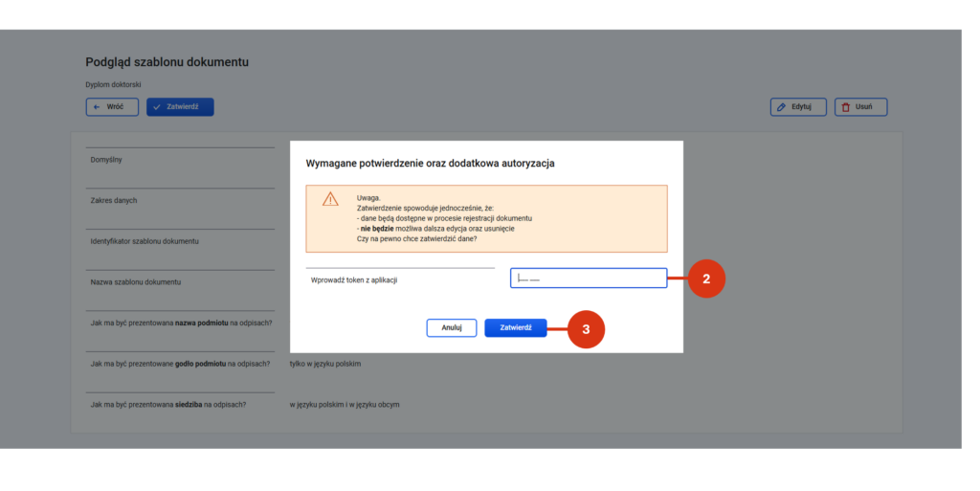The width and height of the screenshot is (980, 491).
Task: Click the Wprowadź token z aplikacji label
Action: (354, 280)
